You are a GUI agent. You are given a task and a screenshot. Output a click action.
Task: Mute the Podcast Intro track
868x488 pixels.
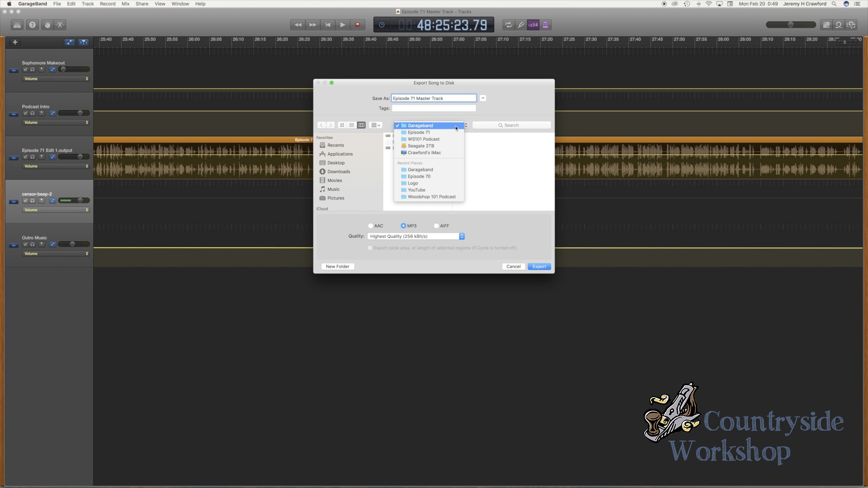coord(25,113)
